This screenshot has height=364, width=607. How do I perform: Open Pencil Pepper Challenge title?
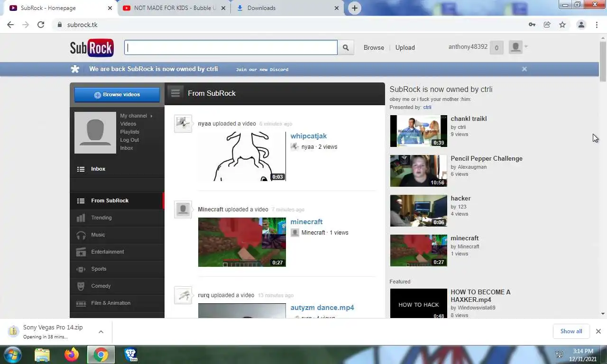click(487, 158)
